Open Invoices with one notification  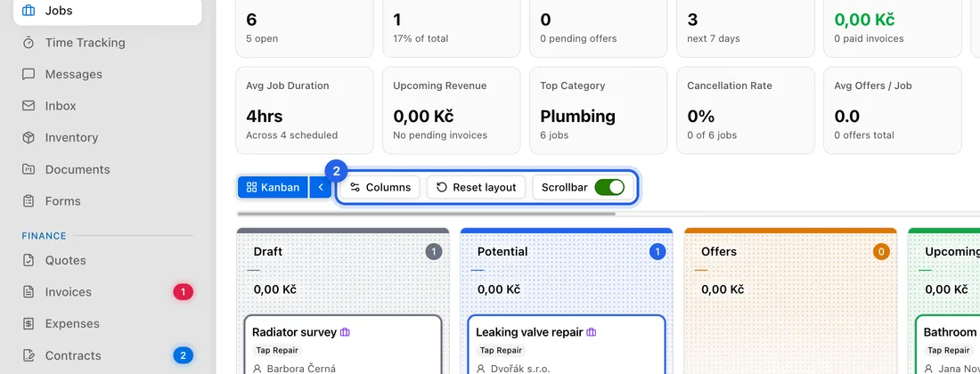[107, 291]
